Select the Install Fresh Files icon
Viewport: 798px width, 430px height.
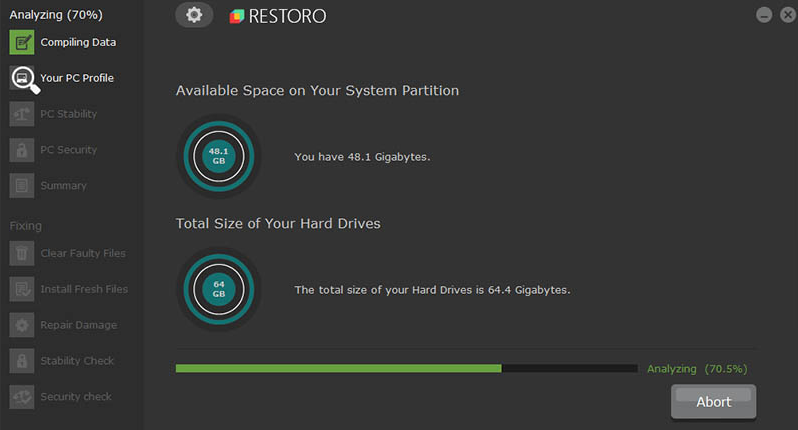coord(22,289)
